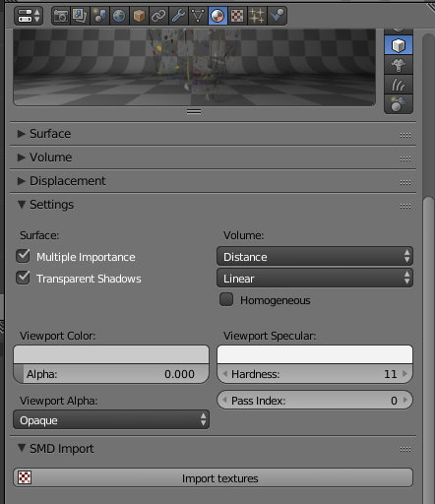Open the editor type selector menu
435x504 pixels.
(x=29, y=16)
